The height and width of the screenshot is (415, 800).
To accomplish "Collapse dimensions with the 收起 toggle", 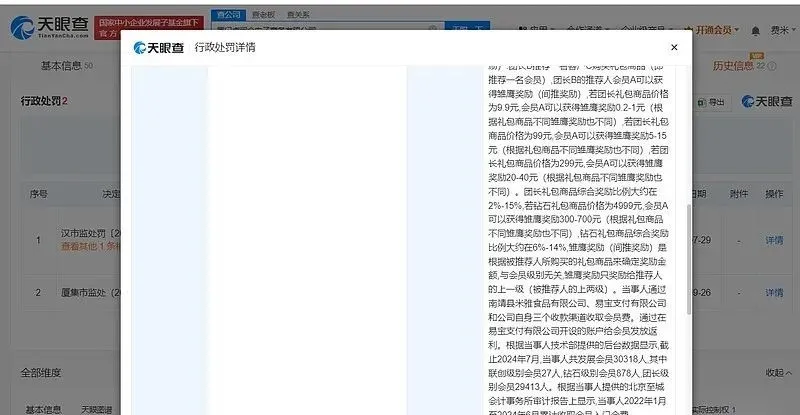I will 778,373.
